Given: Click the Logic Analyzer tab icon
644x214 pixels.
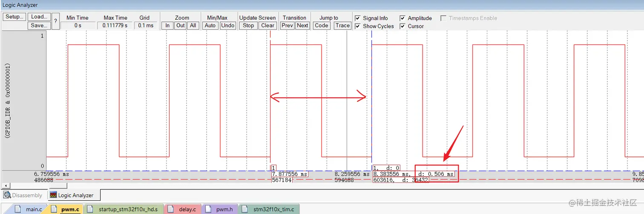Looking at the screenshot, I should tap(53, 195).
